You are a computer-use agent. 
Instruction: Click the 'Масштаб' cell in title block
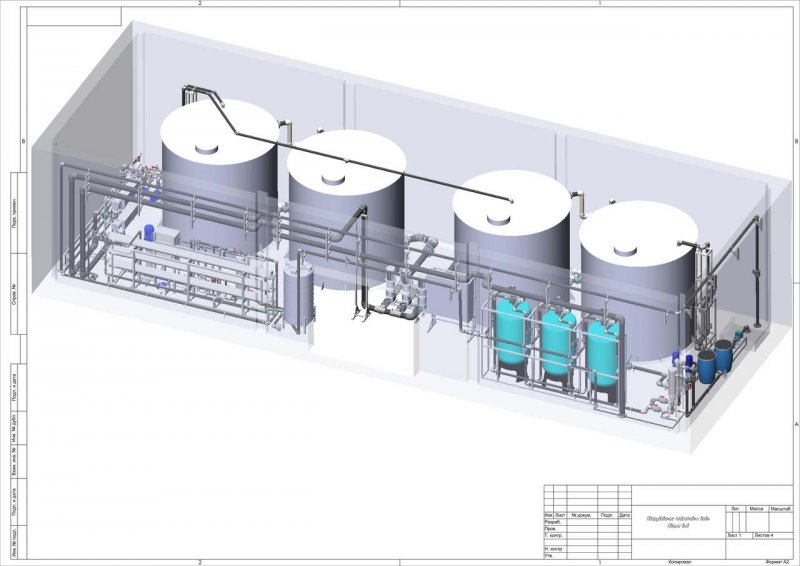(780, 509)
